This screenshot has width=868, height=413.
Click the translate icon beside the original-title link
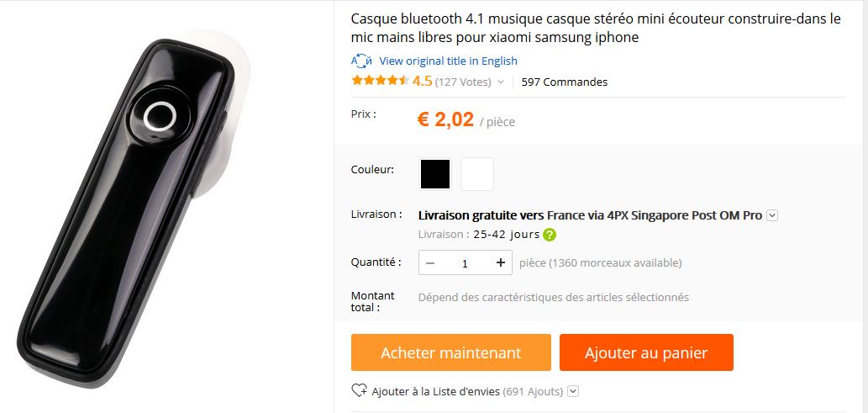coord(361,61)
